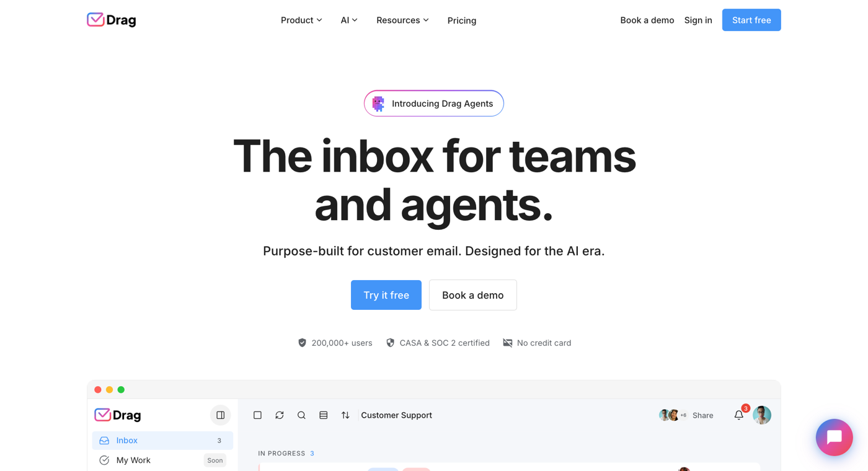Image resolution: width=868 pixels, height=471 pixels.
Task: Open the AI dropdown menu
Action: click(x=349, y=20)
